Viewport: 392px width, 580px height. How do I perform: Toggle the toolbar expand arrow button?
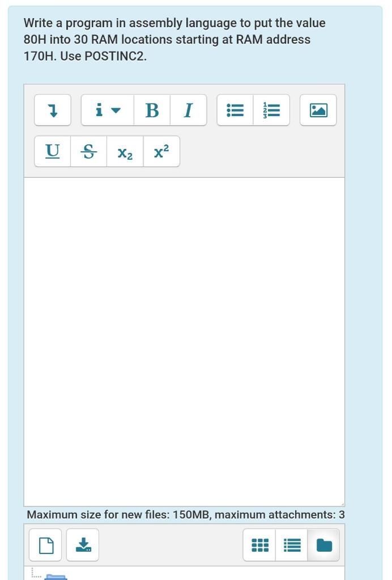point(53,110)
